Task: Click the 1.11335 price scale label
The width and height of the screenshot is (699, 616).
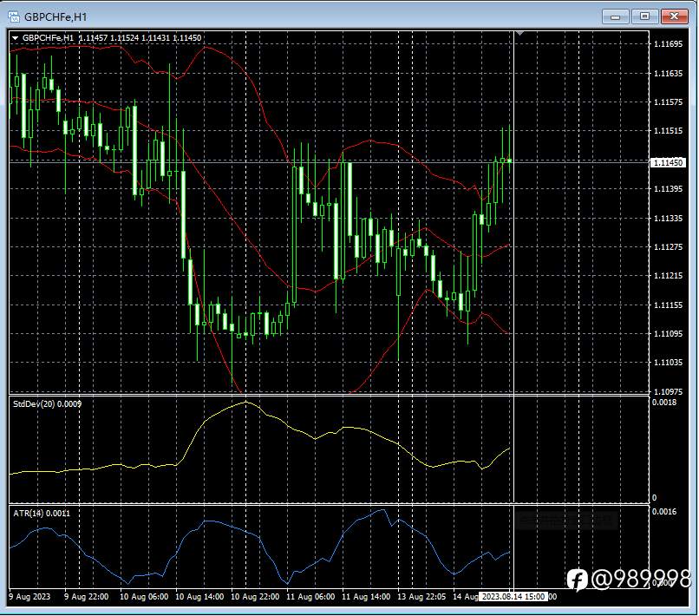Action: [x=668, y=218]
